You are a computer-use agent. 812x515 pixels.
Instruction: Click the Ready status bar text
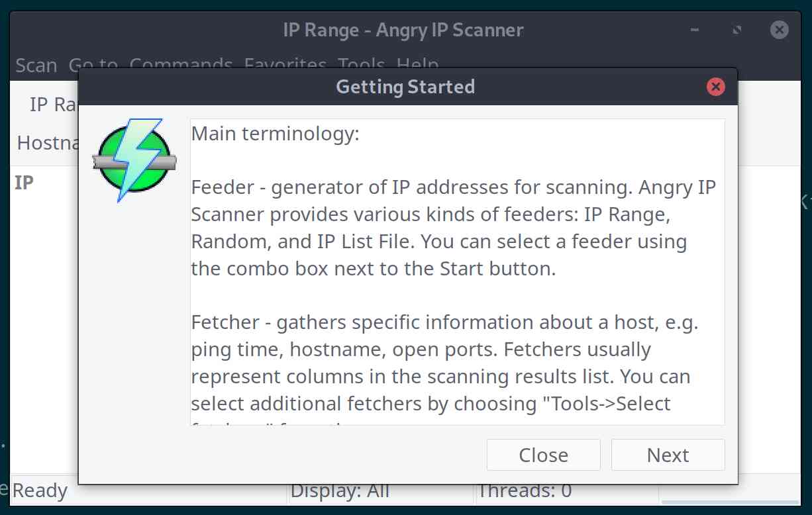click(40, 491)
